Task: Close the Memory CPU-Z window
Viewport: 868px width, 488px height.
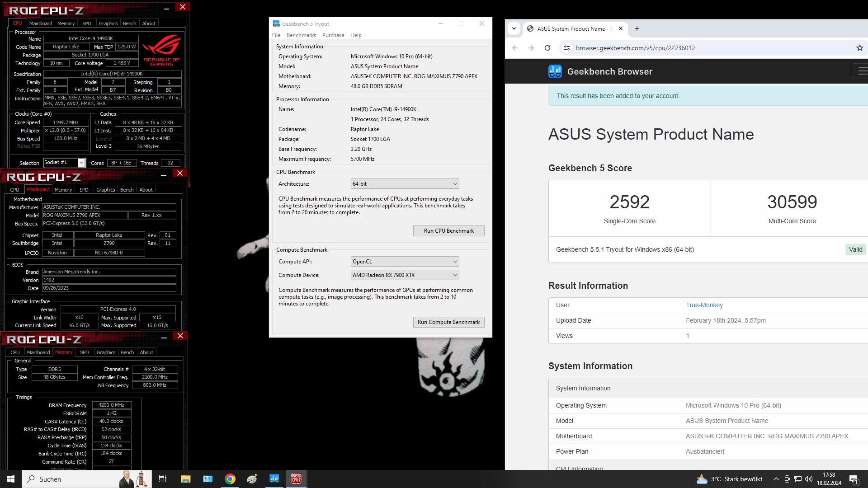Action: [x=180, y=336]
